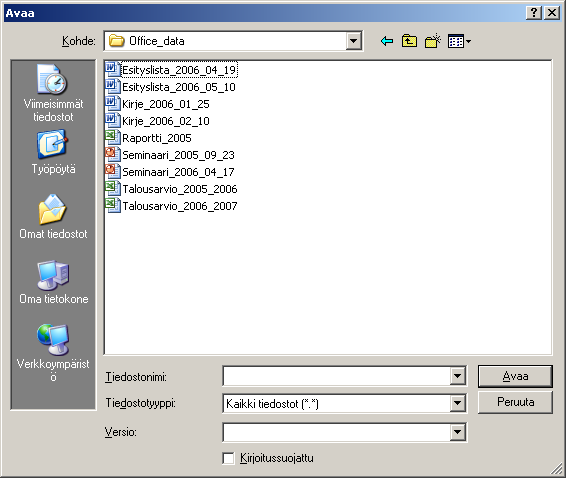Click the help question mark button

coord(533,13)
